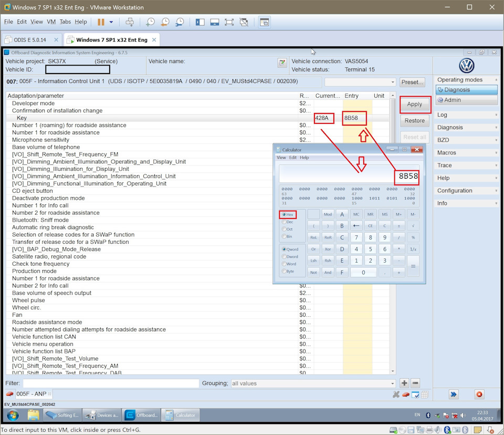Collapse the Operating modes section
Viewport: 504px width, 435px height.
pos(496,80)
